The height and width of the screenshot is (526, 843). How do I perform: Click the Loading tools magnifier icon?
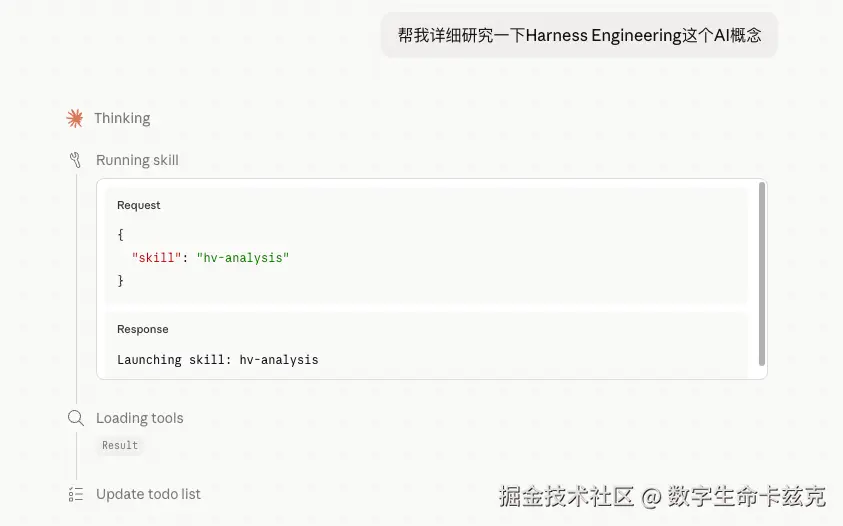tap(75, 418)
